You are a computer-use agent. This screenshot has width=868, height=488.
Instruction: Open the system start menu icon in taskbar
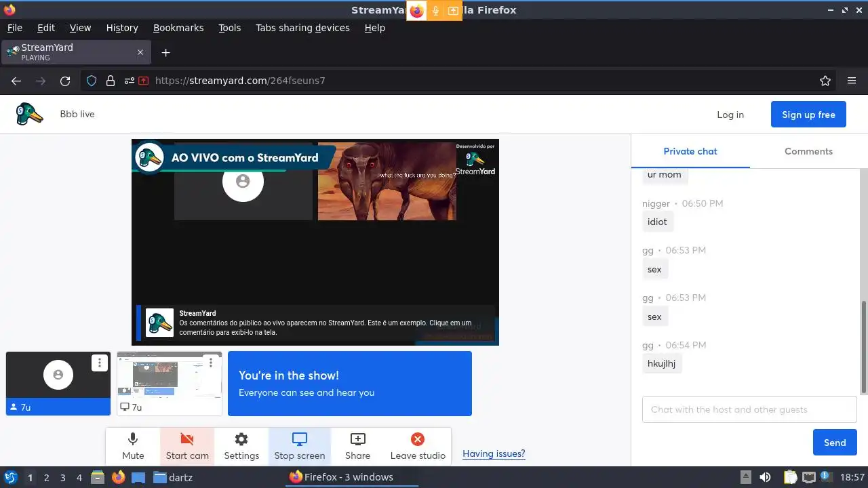[11, 477]
